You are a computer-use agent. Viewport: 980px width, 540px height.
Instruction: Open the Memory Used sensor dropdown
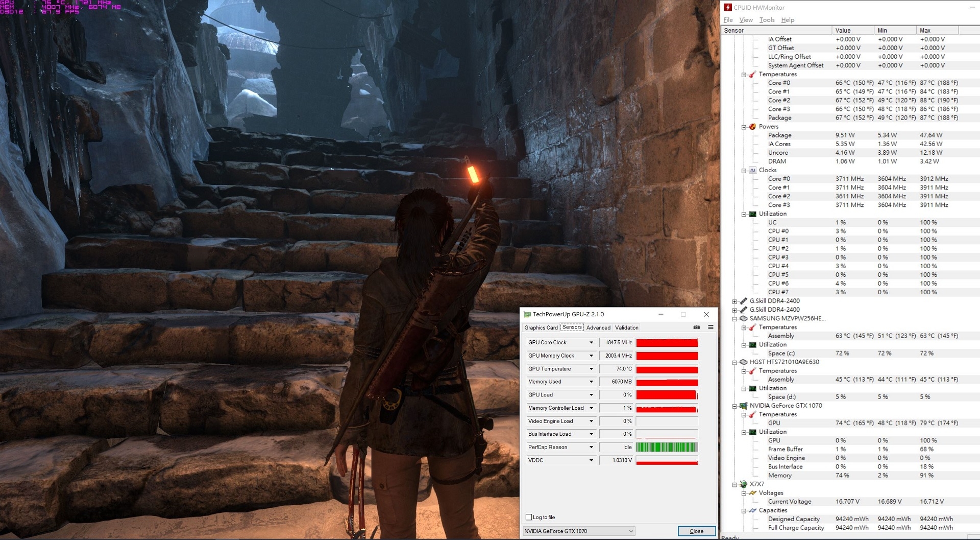click(x=591, y=382)
